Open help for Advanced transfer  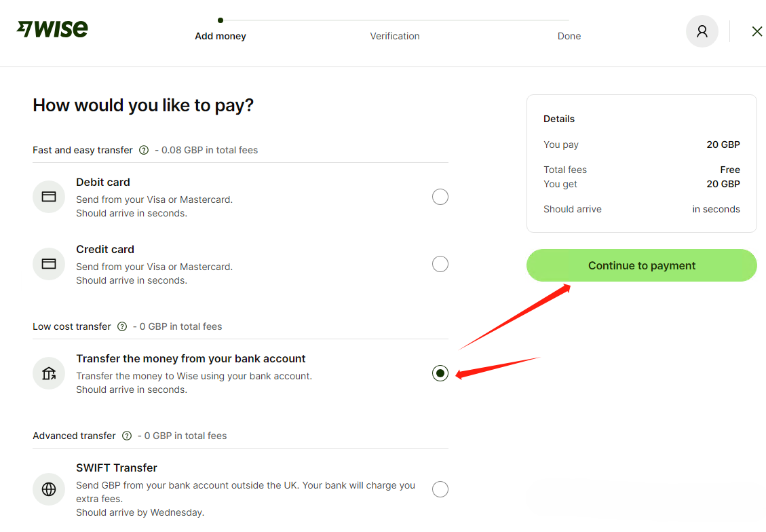[x=127, y=436]
